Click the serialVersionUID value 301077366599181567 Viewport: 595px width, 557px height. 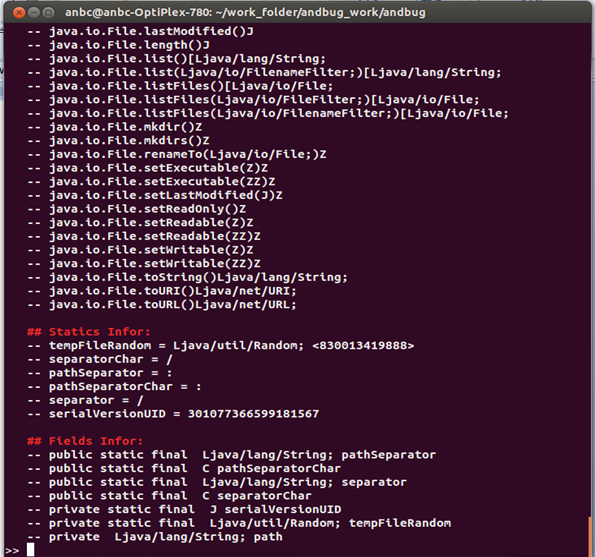pyautogui.click(x=253, y=414)
